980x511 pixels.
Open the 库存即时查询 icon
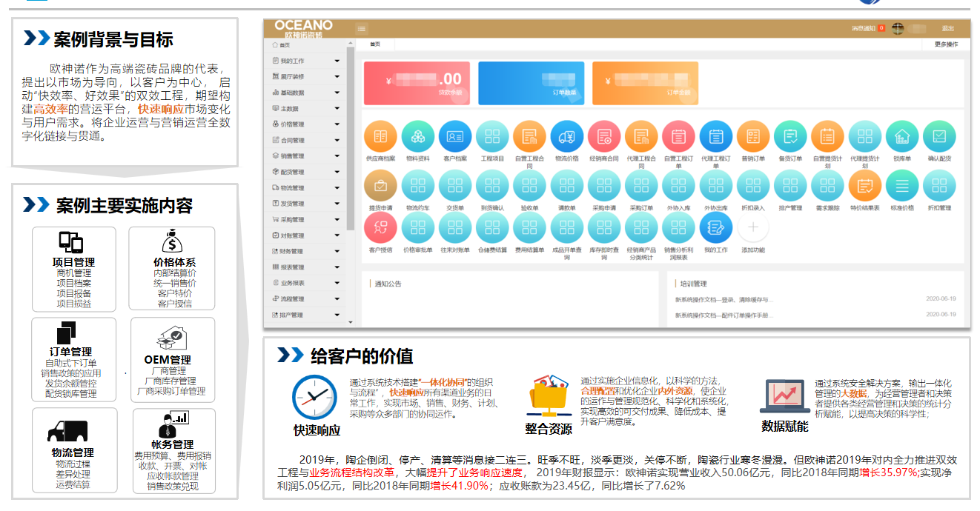[x=604, y=228]
